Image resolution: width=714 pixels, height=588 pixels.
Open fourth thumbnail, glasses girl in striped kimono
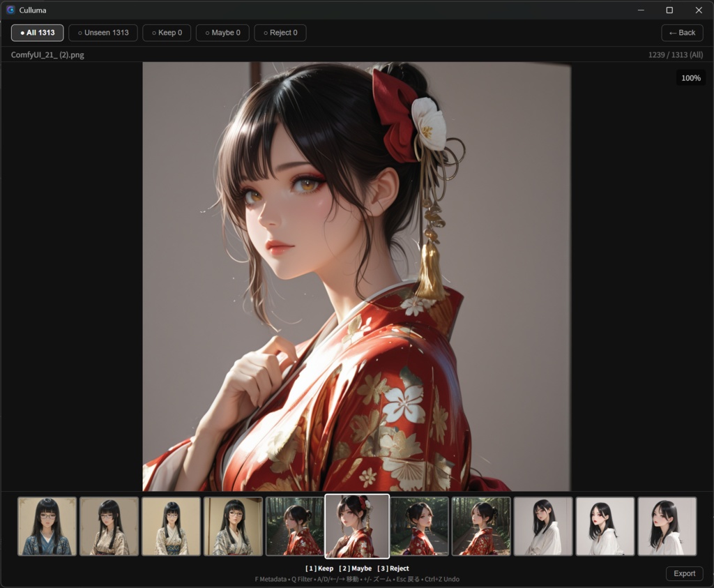pos(233,527)
